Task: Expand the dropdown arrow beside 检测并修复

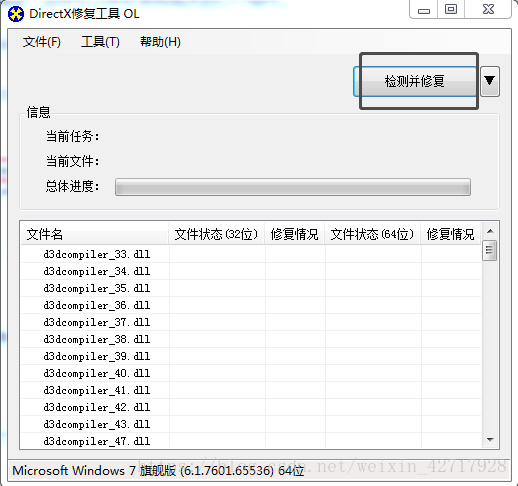Action: pyautogui.click(x=490, y=81)
